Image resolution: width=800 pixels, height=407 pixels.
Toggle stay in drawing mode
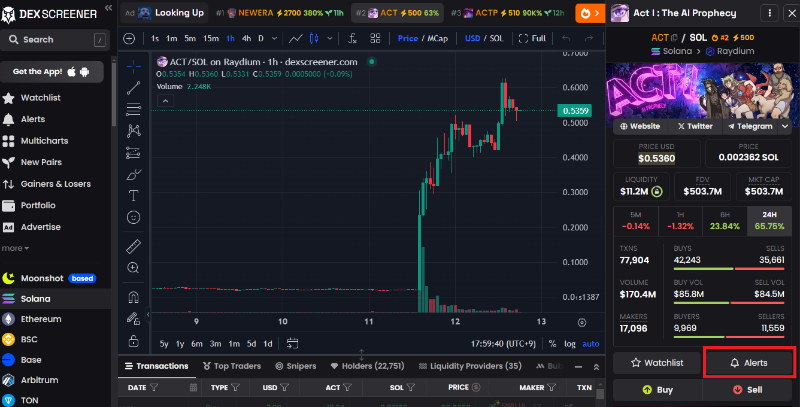[x=134, y=319]
